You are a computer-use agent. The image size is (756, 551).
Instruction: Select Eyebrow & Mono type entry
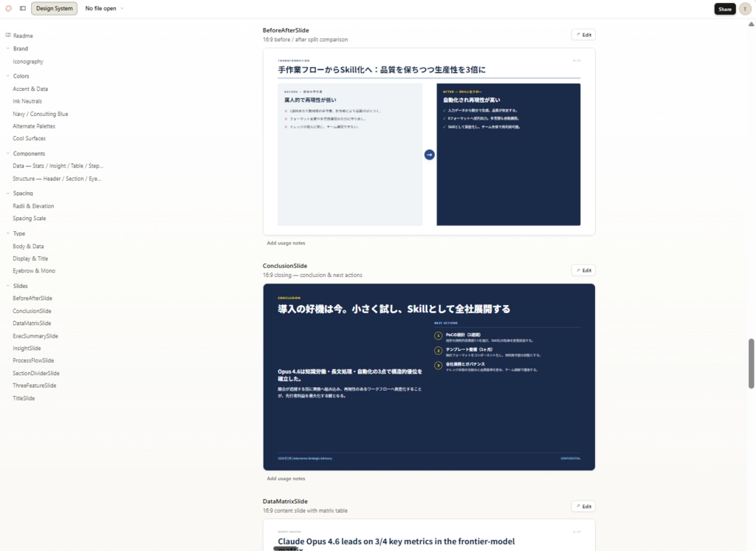tap(34, 270)
